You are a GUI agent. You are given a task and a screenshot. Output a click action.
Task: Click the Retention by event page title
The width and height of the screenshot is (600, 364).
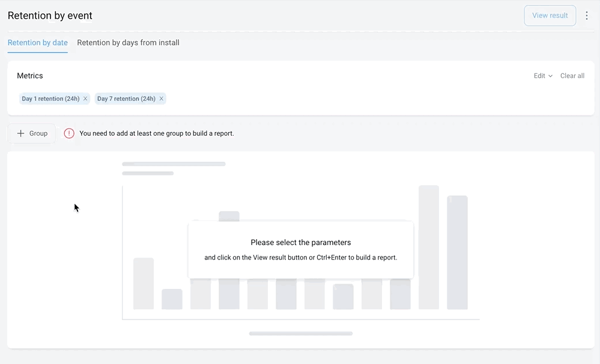point(50,16)
